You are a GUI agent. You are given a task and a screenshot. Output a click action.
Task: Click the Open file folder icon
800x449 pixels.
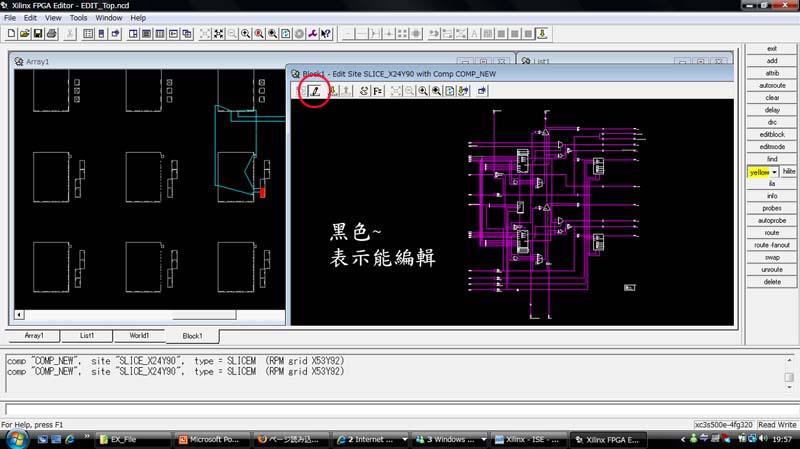pyautogui.click(x=24, y=34)
